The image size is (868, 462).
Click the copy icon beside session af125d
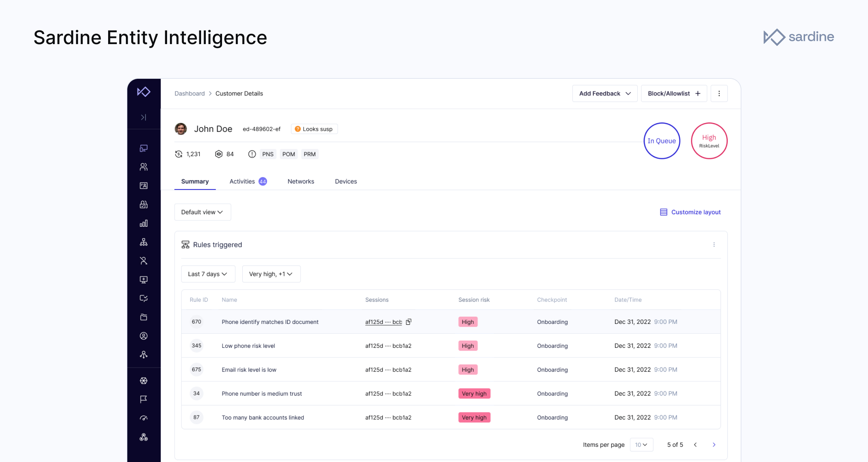[x=409, y=322]
